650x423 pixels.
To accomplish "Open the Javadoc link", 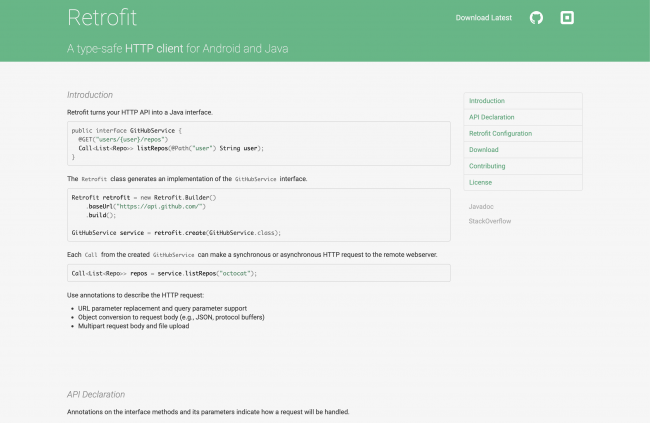I will click(481, 207).
